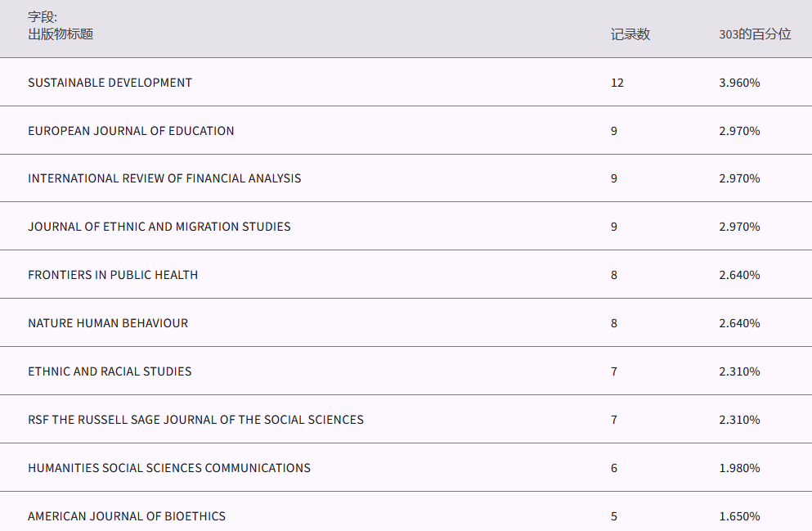812x531 pixels.
Task: Click JOURNAL OF ETHNIC AND MIGRATION STUDIES
Action: 159,227
